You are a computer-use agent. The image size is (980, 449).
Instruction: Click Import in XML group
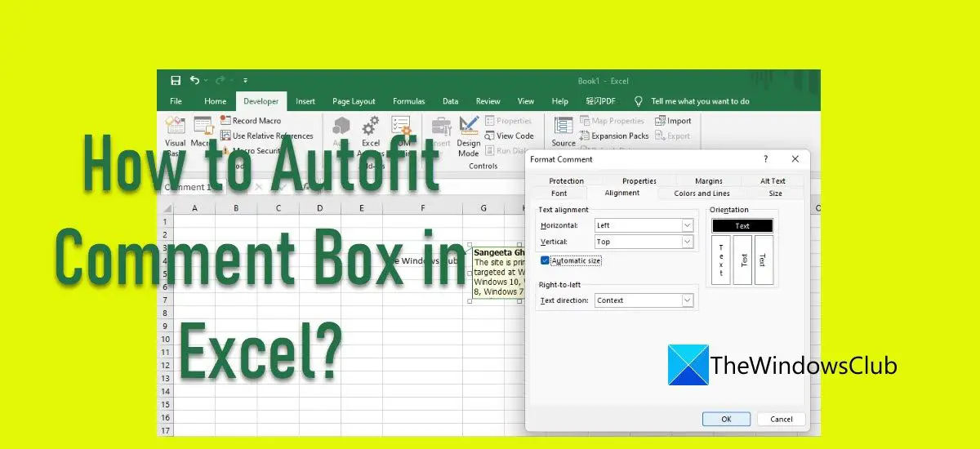pyautogui.click(x=673, y=121)
